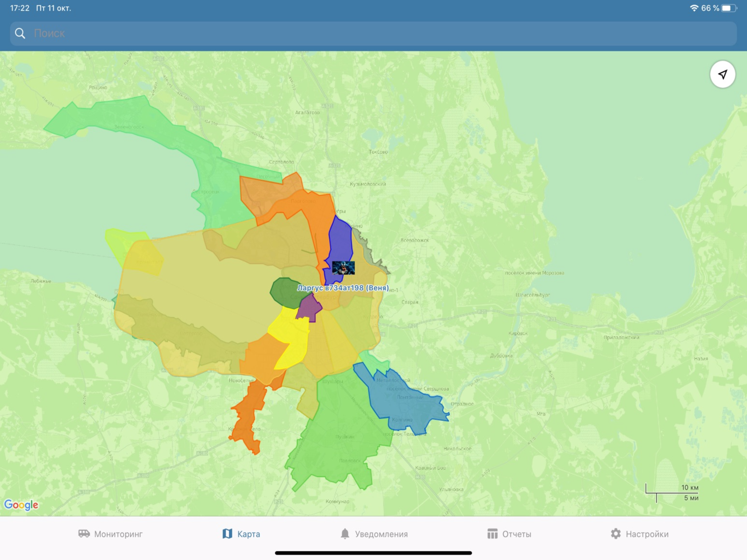Image resolution: width=747 pixels, height=560 pixels.
Task: Tap the map scale bar
Action: (x=672, y=493)
